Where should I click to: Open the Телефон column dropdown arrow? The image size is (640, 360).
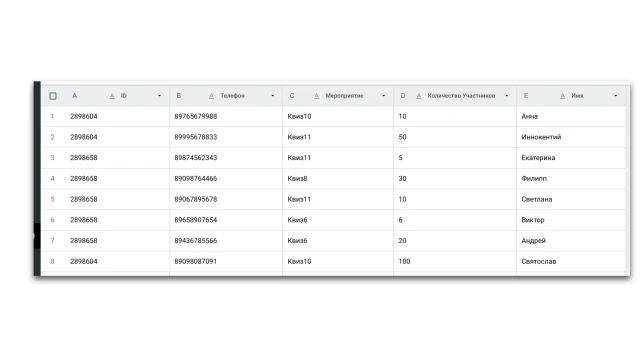[x=273, y=96]
